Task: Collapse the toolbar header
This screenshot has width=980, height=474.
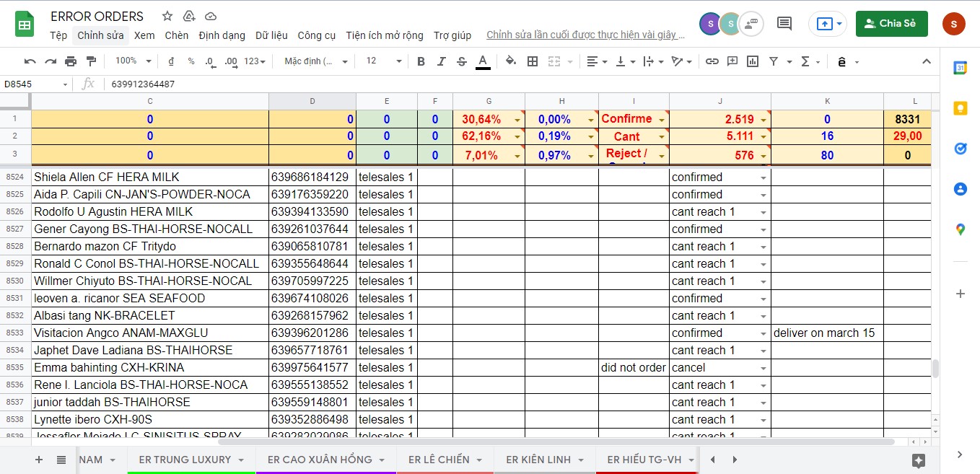Action: click(x=927, y=61)
